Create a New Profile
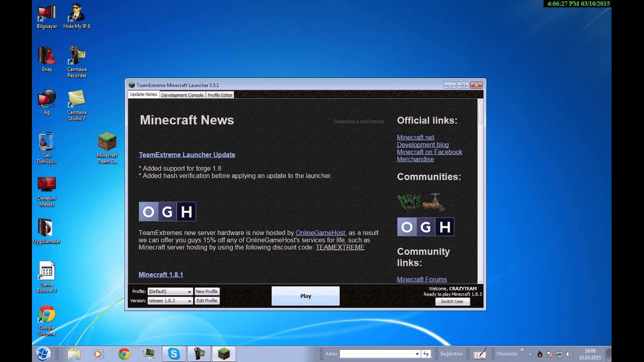Viewport: 644px width, 362px height. click(207, 291)
